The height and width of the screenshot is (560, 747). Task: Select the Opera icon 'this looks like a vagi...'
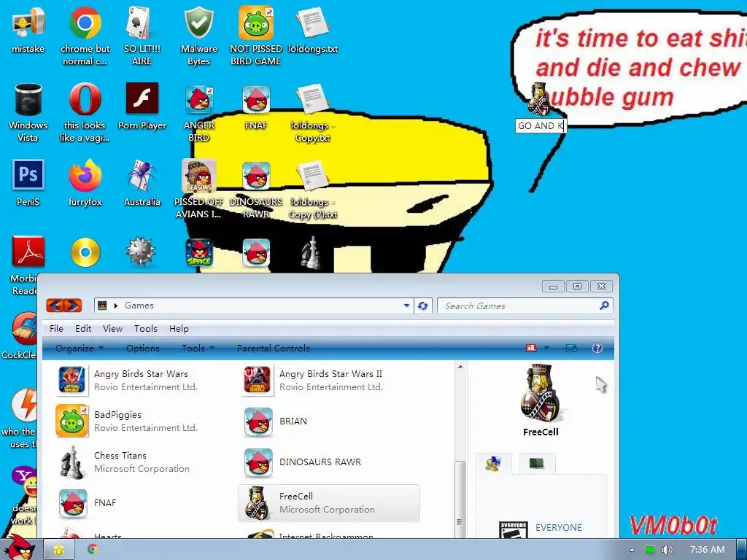point(85,112)
